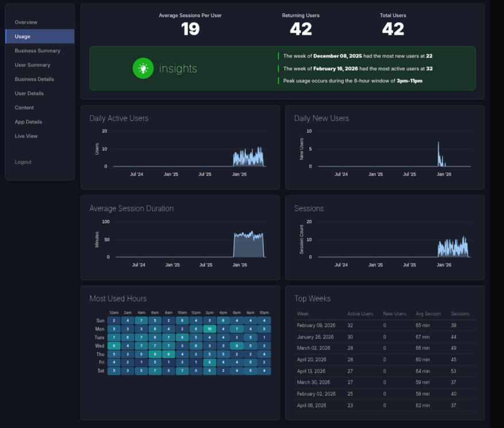Click the Average Session Duration chart title

(x=132, y=208)
